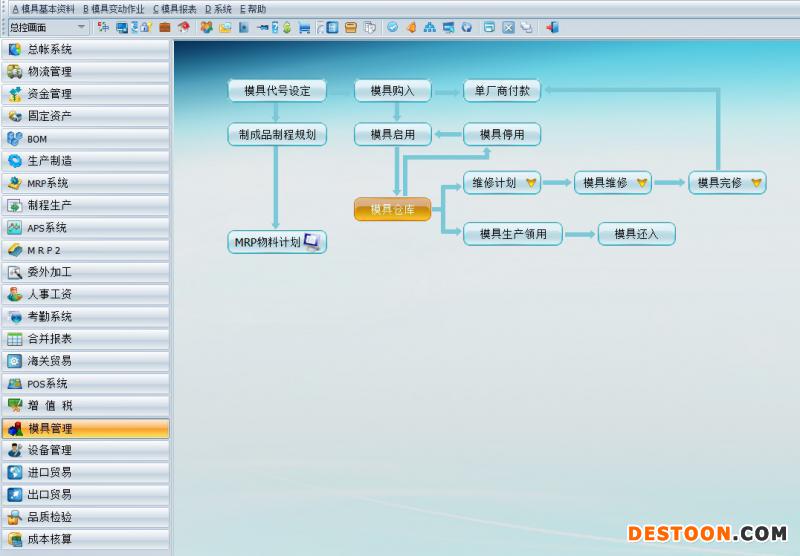
Task: Open the 模具基本资料 menu
Action: (x=43, y=9)
